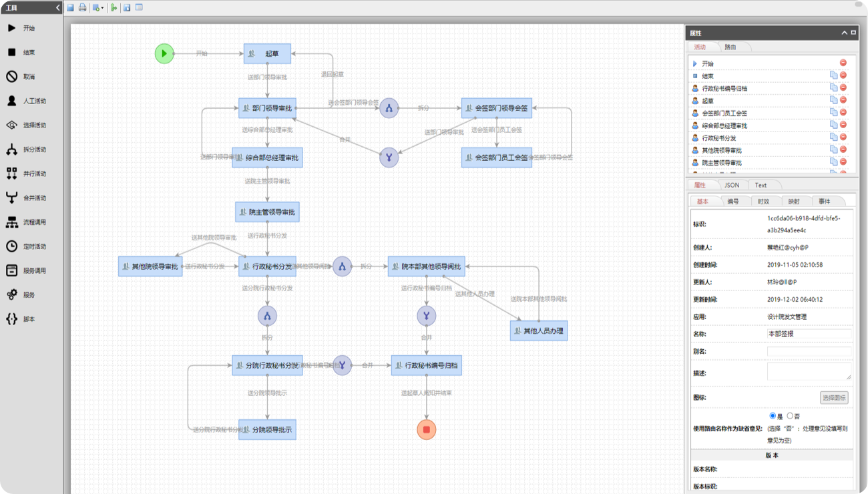Click the print icon in top toolbar
The image size is (868, 494).
[82, 8]
